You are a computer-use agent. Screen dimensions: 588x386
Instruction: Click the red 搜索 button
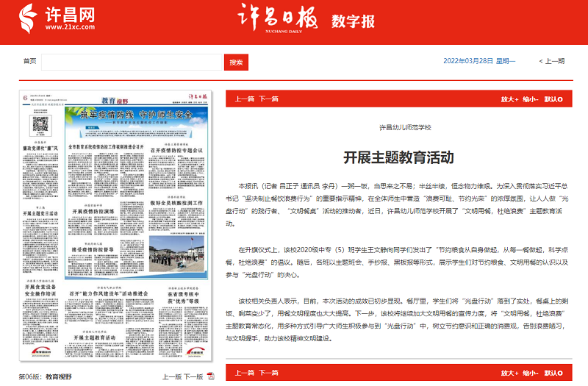[236, 62]
